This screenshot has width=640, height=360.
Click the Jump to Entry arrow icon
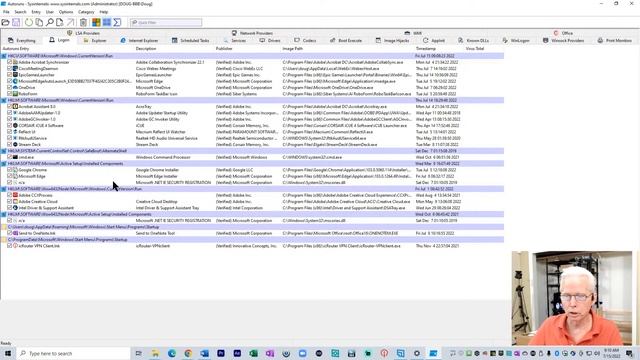point(71,22)
